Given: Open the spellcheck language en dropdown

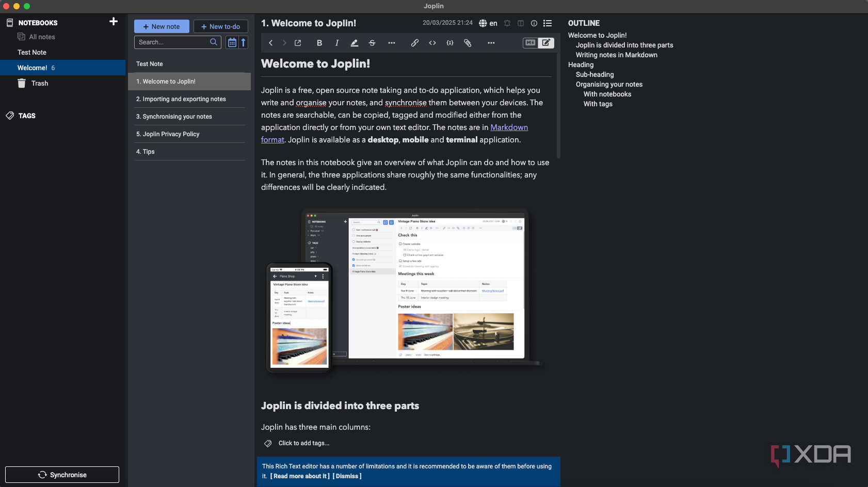Looking at the screenshot, I should click(488, 23).
